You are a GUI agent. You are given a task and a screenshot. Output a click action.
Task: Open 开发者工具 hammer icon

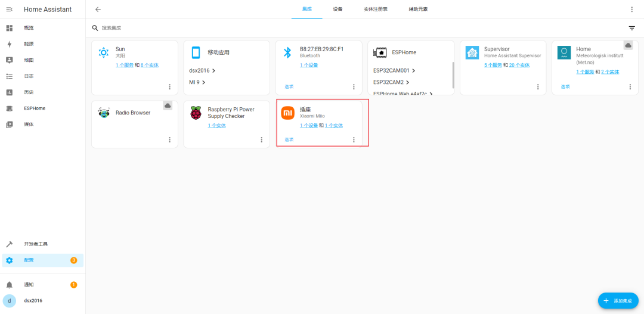[10, 244]
